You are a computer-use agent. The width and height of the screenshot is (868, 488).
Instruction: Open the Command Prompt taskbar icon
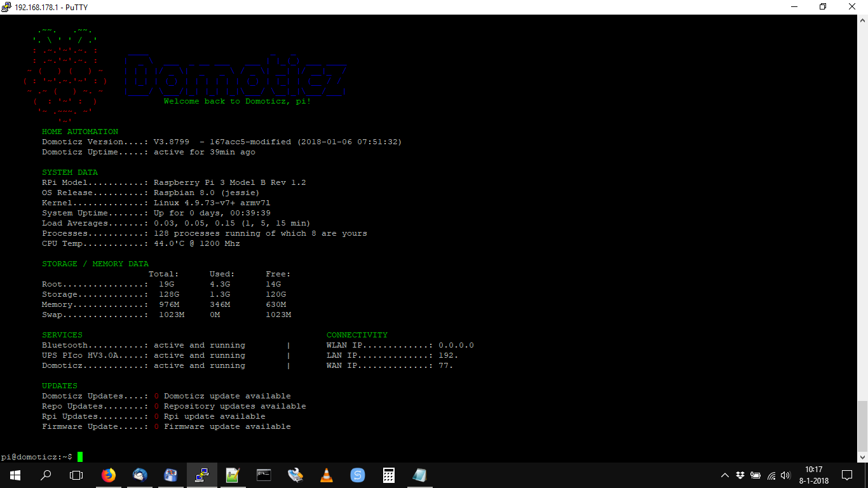pyautogui.click(x=264, y=475)
